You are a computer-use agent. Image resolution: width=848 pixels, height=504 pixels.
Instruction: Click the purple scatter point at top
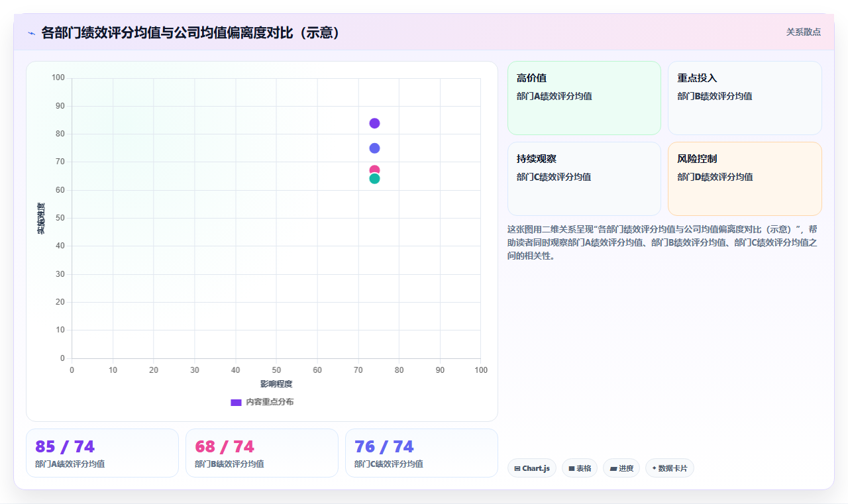374,123
